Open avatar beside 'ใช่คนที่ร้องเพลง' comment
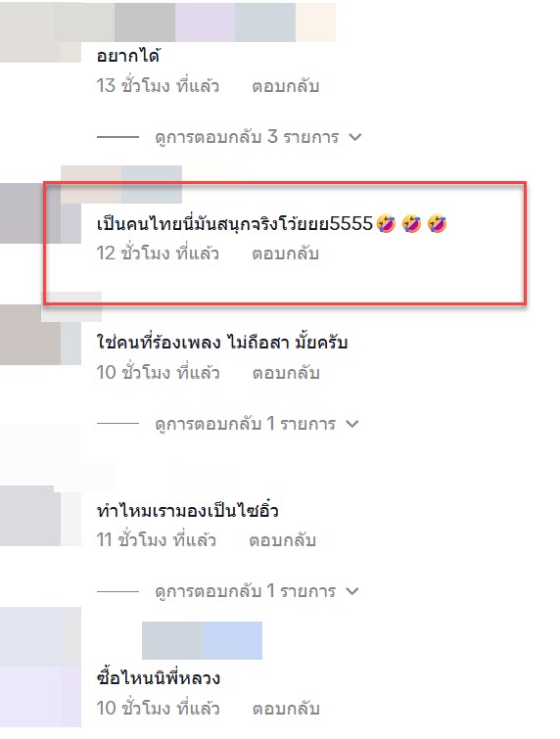 tap(40, 335)
